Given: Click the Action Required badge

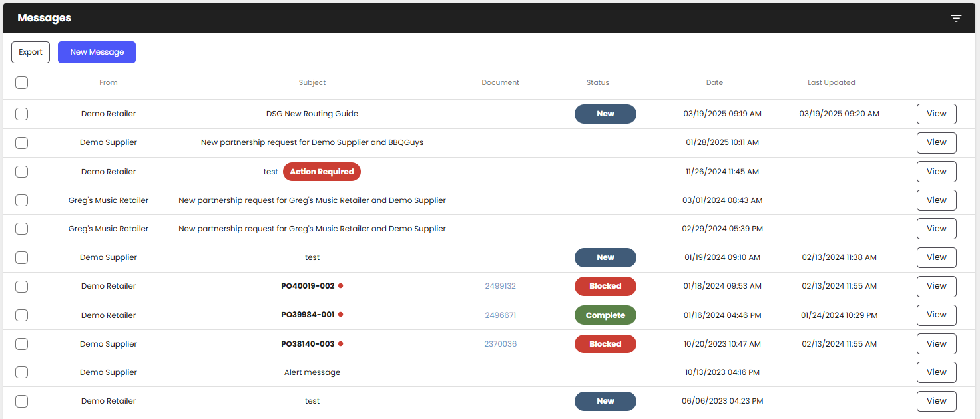Looking at the screenshot, I should pos(322,172).
